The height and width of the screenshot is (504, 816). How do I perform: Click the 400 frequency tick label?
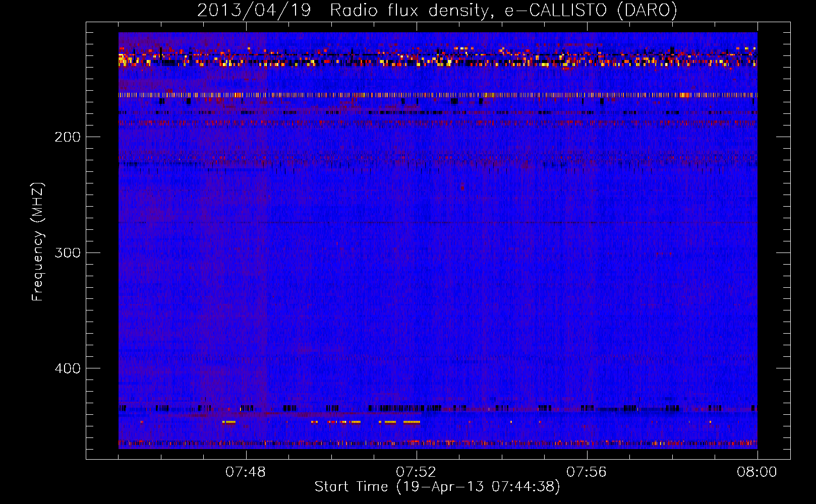pos(68,368)
